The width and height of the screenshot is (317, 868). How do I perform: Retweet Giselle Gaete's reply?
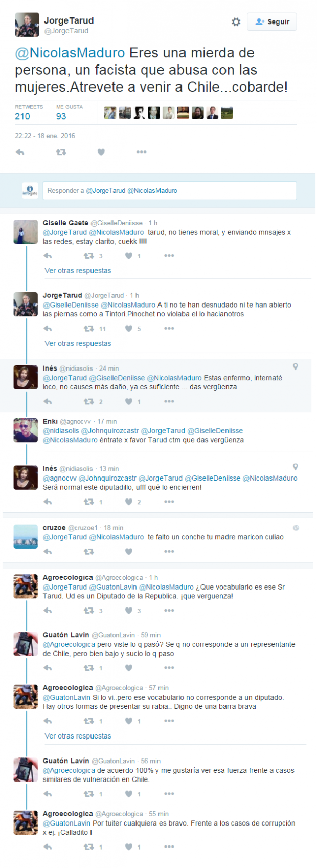pyautogui.click(x=88, y=256)
